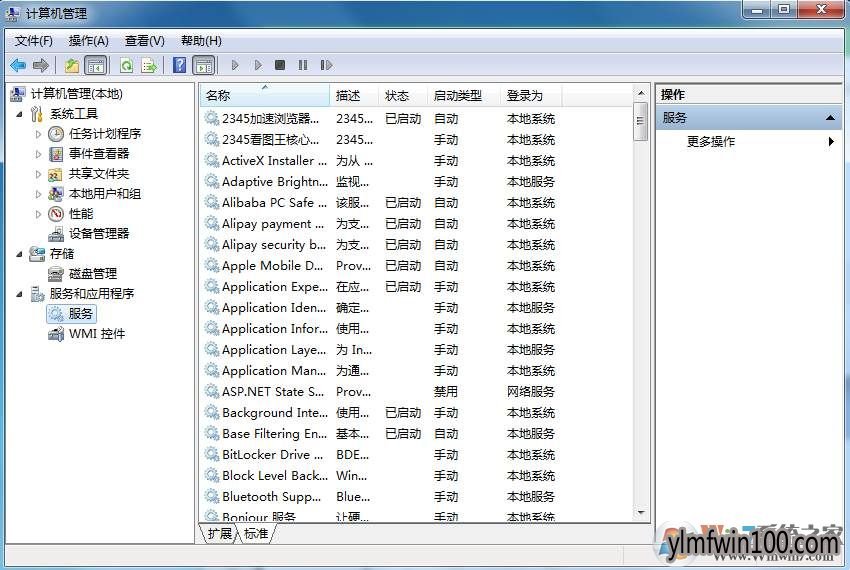
Task: Click the Help question mark icon
Action: click(179, 66)
